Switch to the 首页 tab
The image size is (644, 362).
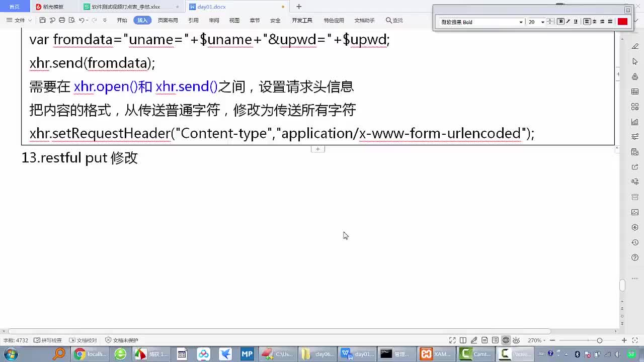click(14, 7)
